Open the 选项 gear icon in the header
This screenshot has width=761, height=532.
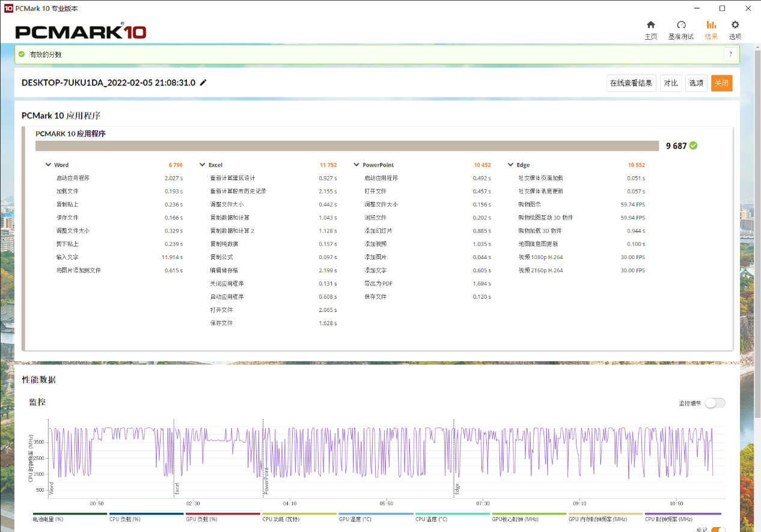[735, 25]
